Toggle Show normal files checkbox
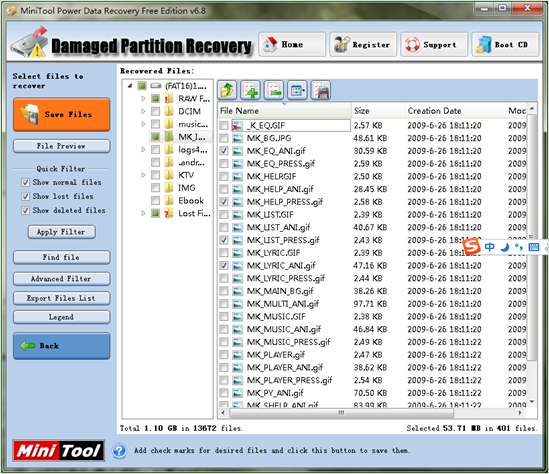 25,182
